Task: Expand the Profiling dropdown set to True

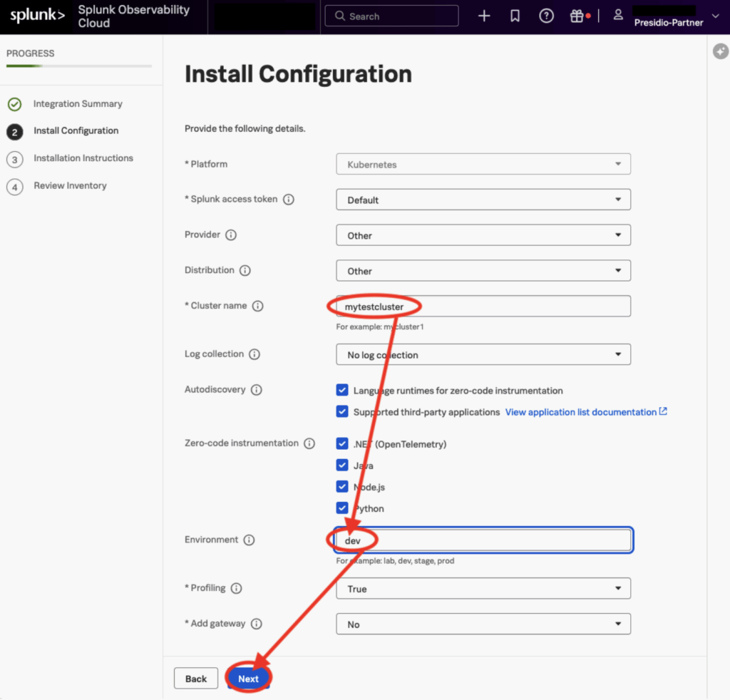Action: pyautogui.click(x=483, y=588)
